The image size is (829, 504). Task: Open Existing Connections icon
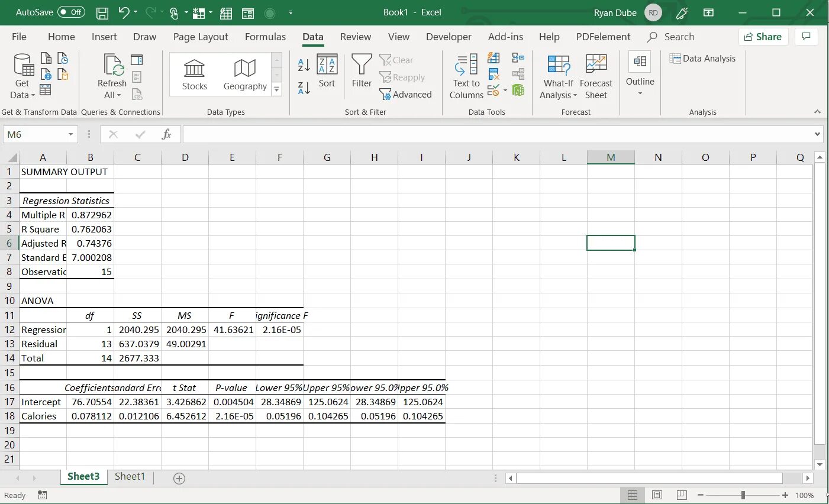[x=63, y=74]
